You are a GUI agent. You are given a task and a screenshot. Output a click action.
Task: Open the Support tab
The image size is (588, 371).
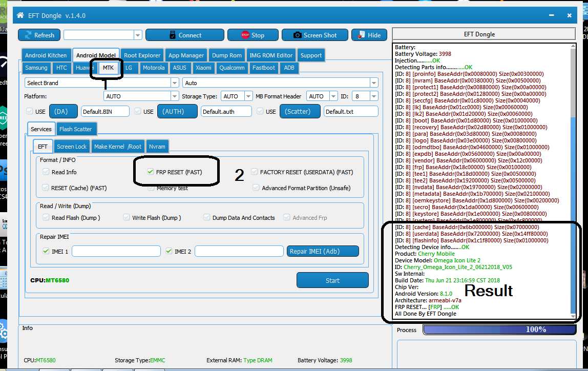[x=311, y=55]
